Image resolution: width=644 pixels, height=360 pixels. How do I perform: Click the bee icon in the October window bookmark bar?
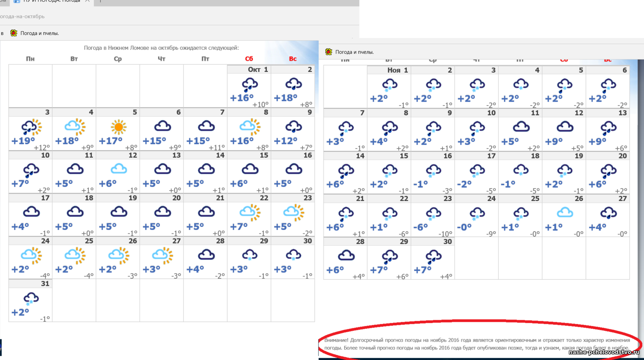pyautogui.click(x=14, y=33)
